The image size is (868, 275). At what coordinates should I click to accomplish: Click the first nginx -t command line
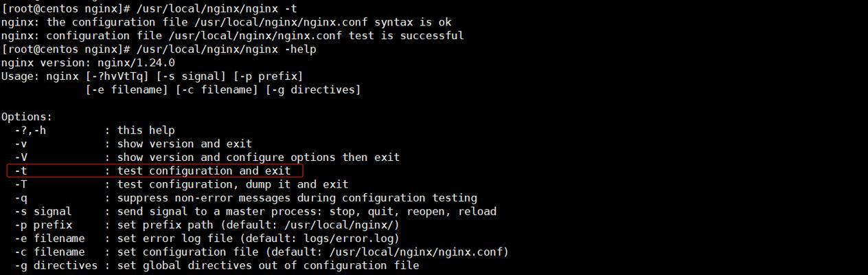click(x=149, y=8)
